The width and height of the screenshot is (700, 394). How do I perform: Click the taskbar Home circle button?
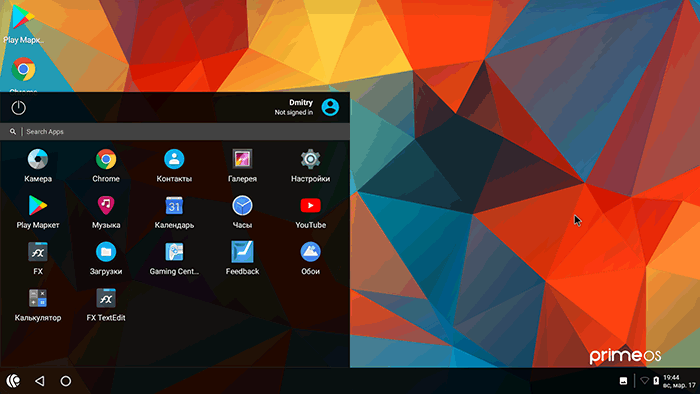tap(66, 381)
